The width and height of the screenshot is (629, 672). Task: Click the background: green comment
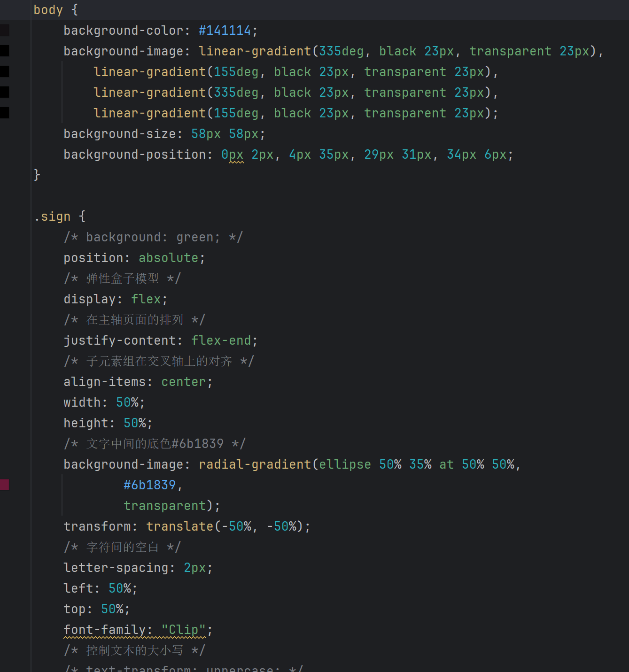click(x=153, y=237)
